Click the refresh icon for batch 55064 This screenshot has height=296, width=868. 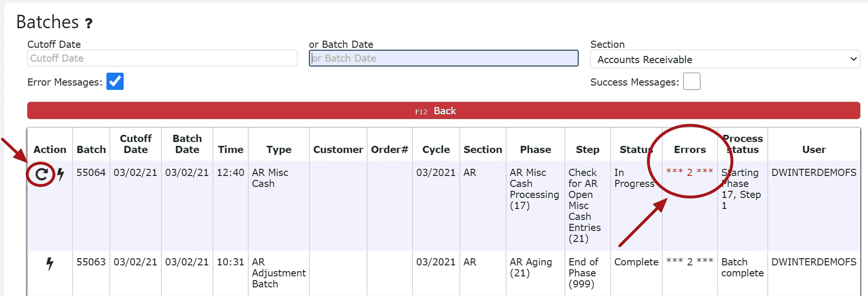pyautogui.click(x=42, y=174)
